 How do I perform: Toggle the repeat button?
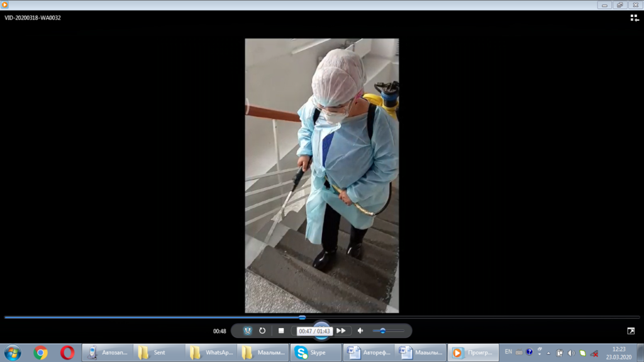262,331
